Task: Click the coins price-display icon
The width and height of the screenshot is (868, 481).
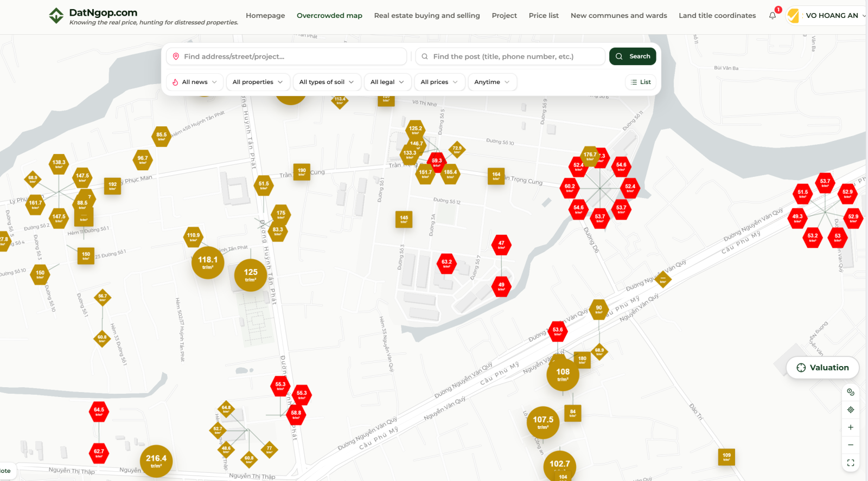Action: [x=851, y=392]
